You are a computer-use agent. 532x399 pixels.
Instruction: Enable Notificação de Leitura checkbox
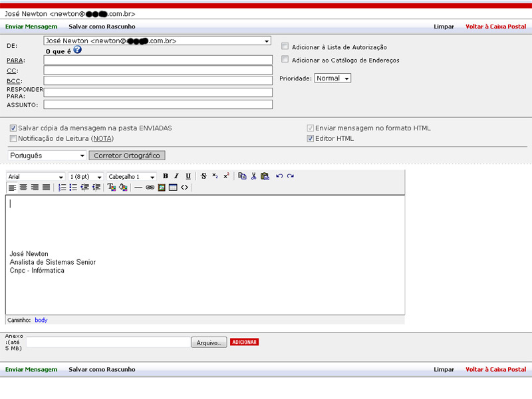[x=13, y=138]
